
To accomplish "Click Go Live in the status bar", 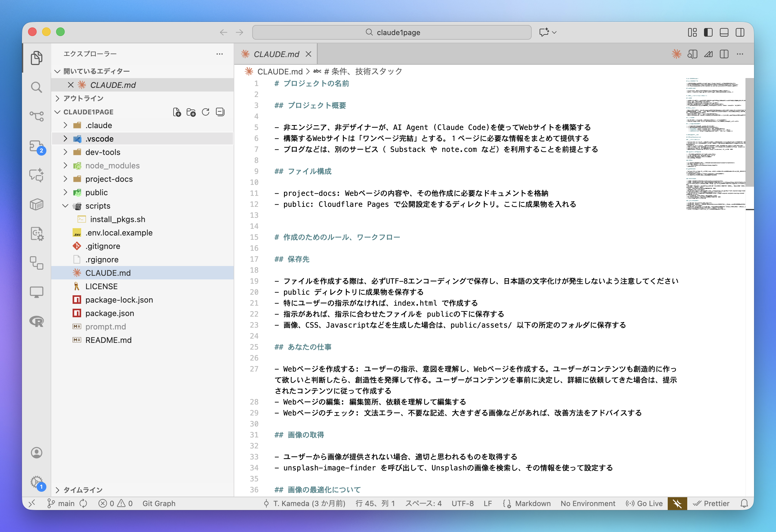I will [x=644, y=504].
